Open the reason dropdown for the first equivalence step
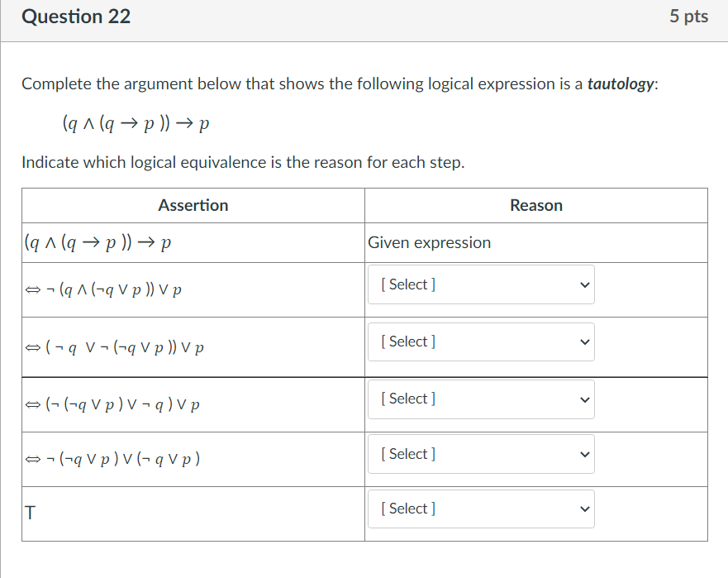The image size is (728, 578). point(481,284)
